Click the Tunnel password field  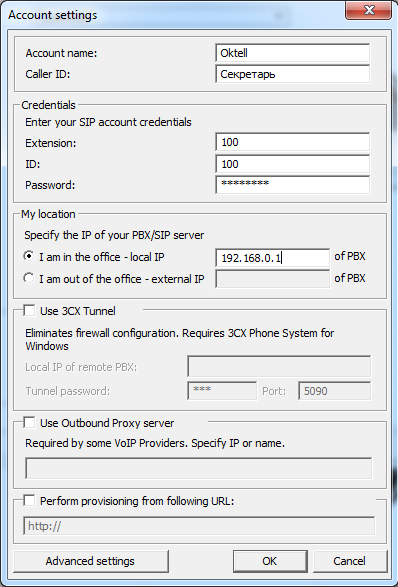222,390
